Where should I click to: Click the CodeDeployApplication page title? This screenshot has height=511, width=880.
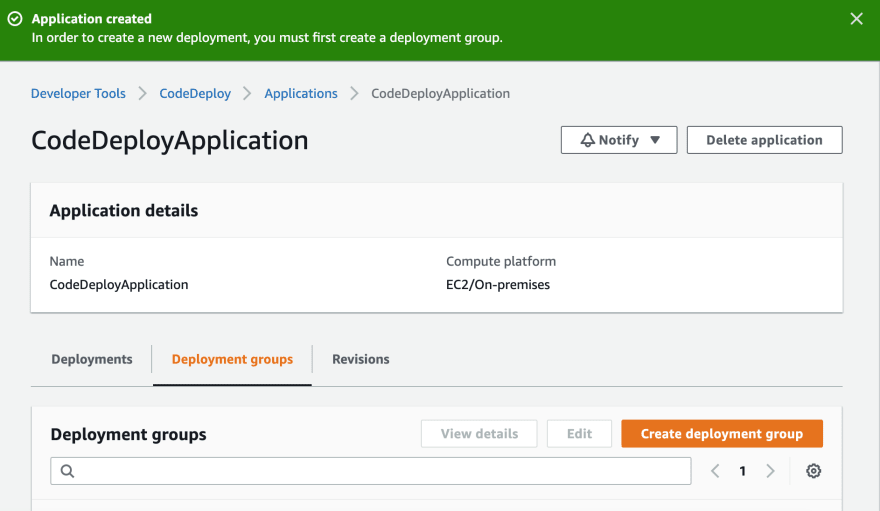(x=169, y=140)
